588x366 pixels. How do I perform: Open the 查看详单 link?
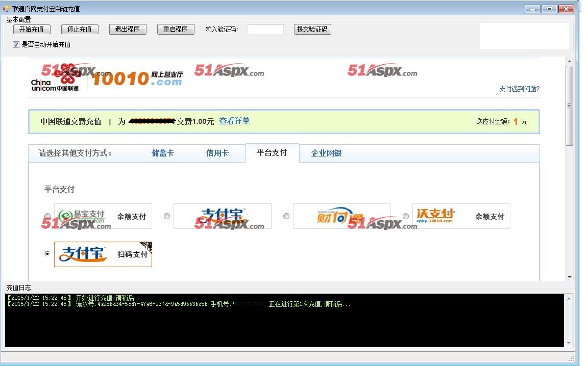(234, 121)
